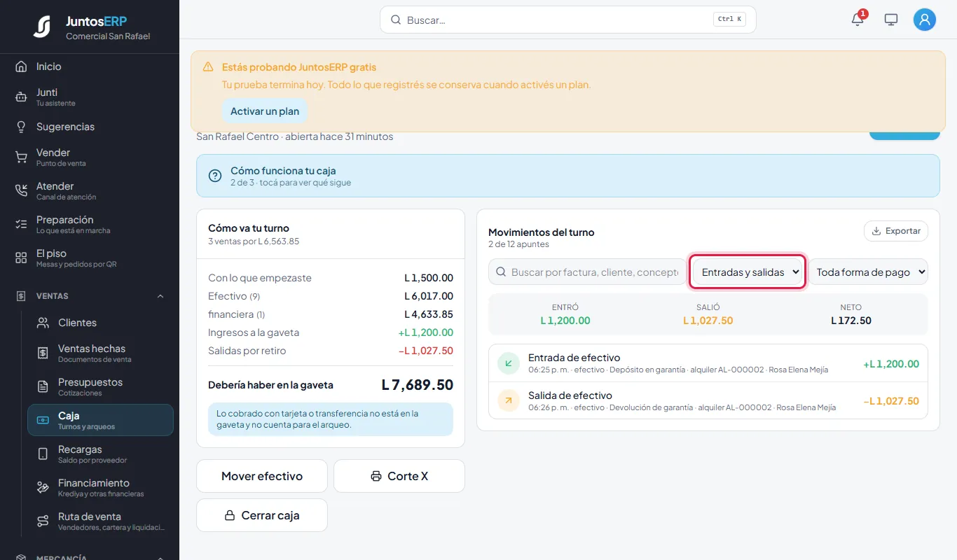Viewport: 957px width, 560px height.
Task: Click the Corte X button
Action: tap(399, 476)
